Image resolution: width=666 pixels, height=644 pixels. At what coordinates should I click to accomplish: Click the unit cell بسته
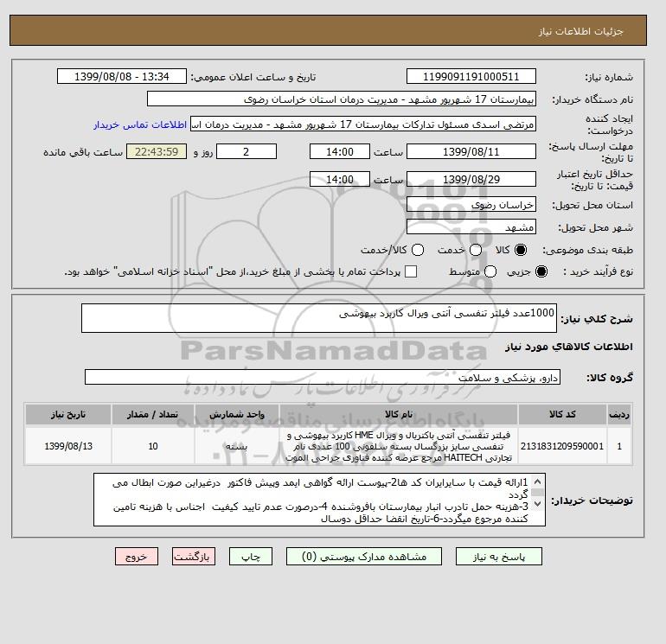(237, 446)
